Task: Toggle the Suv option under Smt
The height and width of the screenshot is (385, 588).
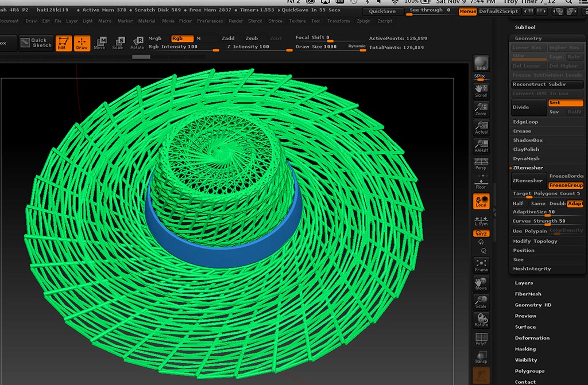Action: 555,112
